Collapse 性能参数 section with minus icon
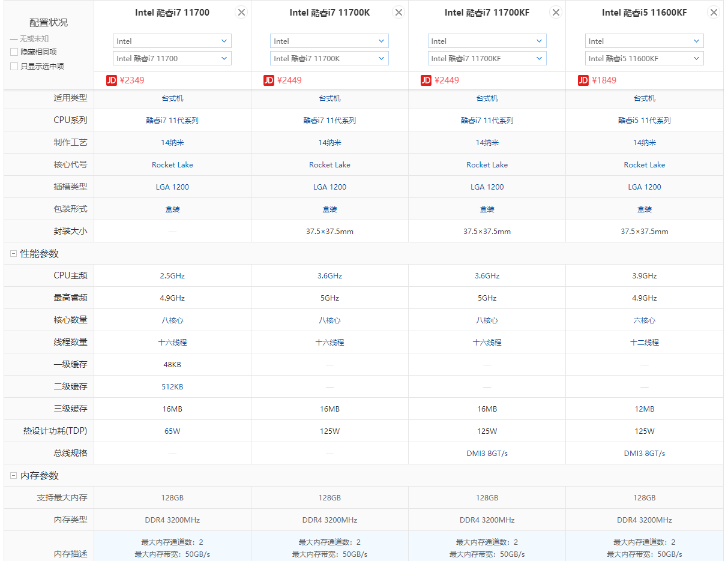The image size is (728, 561). click(x=13, y=254)
